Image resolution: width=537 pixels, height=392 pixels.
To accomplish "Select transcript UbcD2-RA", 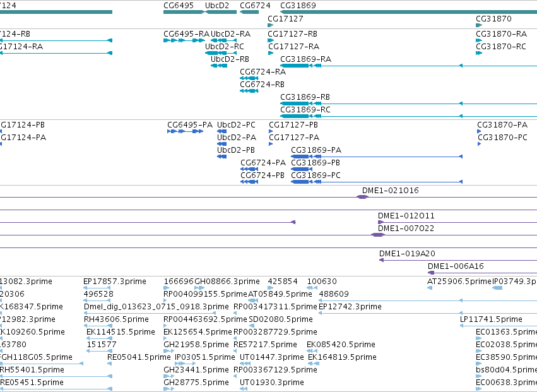I will pos(230,34).
